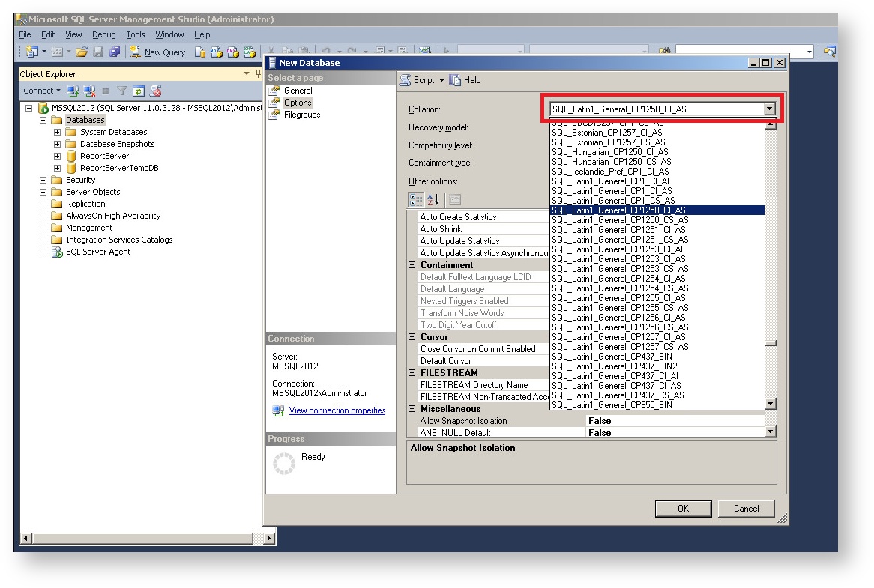This screenshot has height=588, width=874.
Task: Open the Tools menu
Action: pos(136,34)
